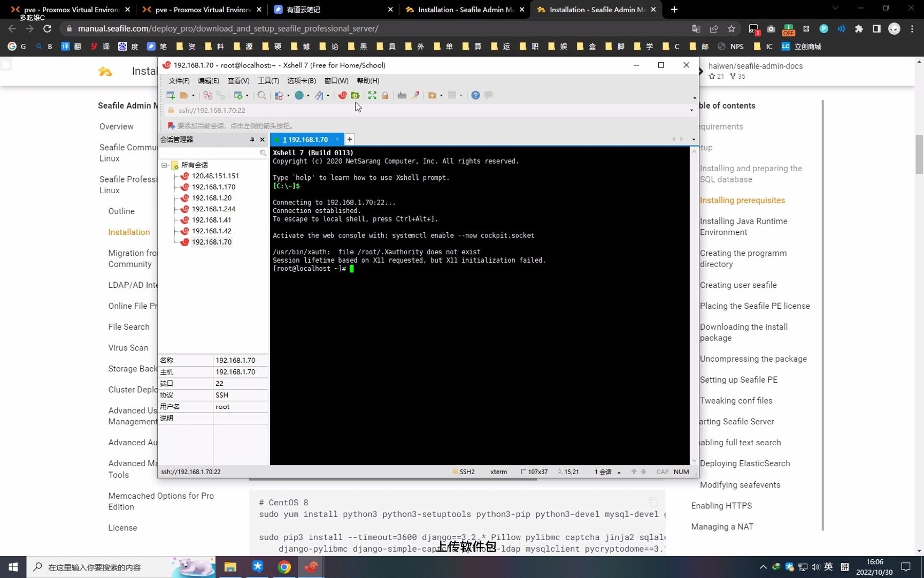Open 'Enabling HTTPS' contents link
This screenshot has width=924, height=578.
point(721,506)
